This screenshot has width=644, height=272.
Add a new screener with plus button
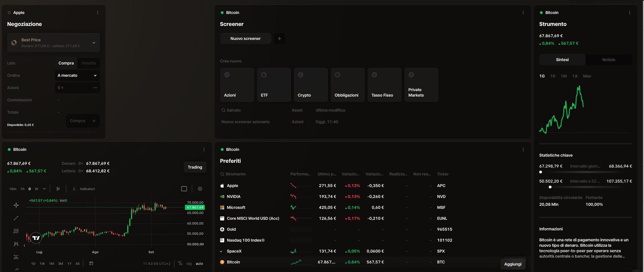[x=280, y=39]
